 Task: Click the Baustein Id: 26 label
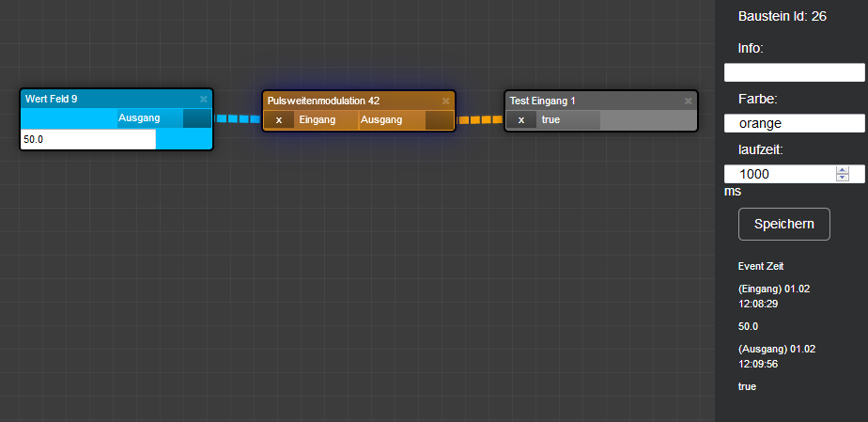783,17
